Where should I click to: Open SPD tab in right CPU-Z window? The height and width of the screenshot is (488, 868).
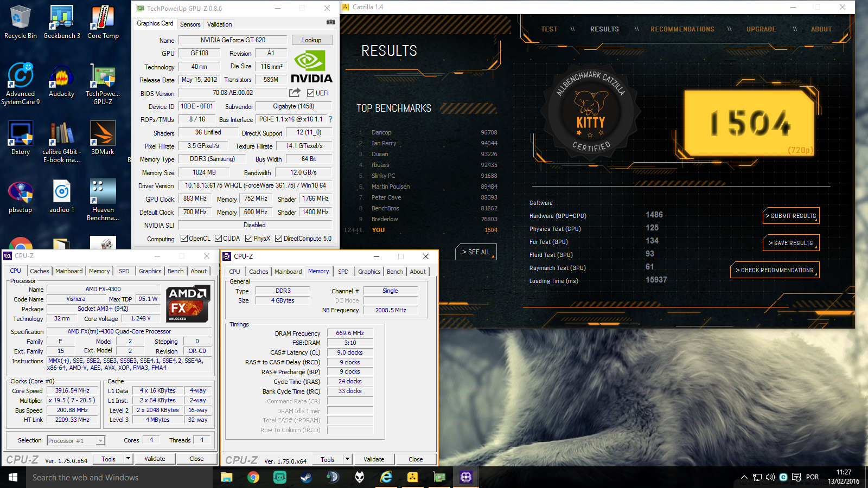pyautogui.click(x=343, y=272)
